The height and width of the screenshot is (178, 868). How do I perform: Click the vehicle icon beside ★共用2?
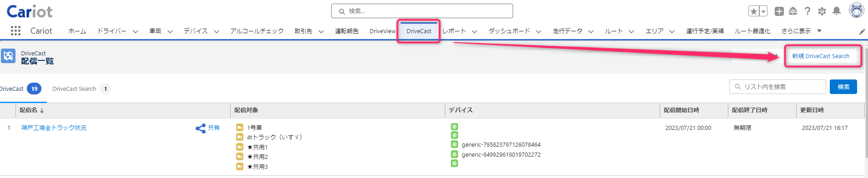click(x=240, y=156)
